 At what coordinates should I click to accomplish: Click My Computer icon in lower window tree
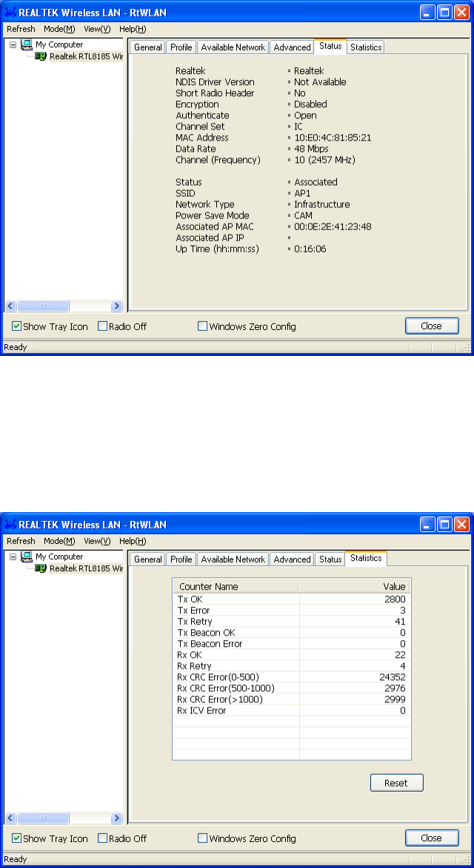27,557
